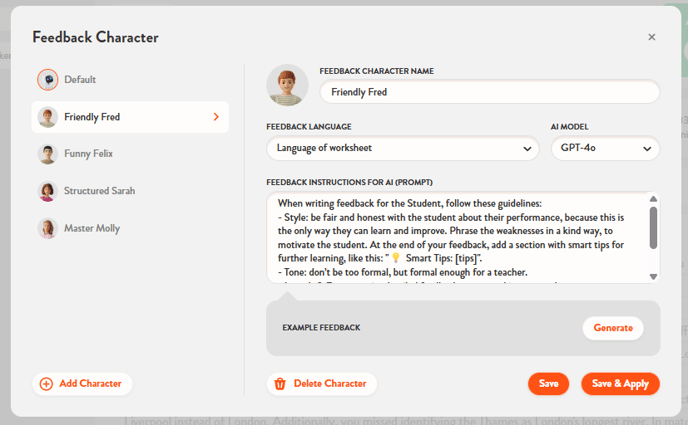Click the Save button
The width and height of the screenshot is (688, 425).
tap(548, 384)
